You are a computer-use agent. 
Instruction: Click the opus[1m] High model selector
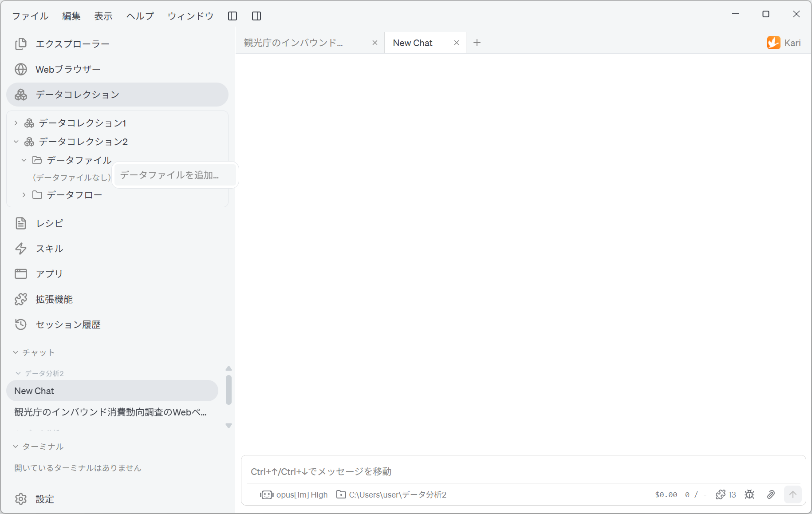click(x=294, y=494)
